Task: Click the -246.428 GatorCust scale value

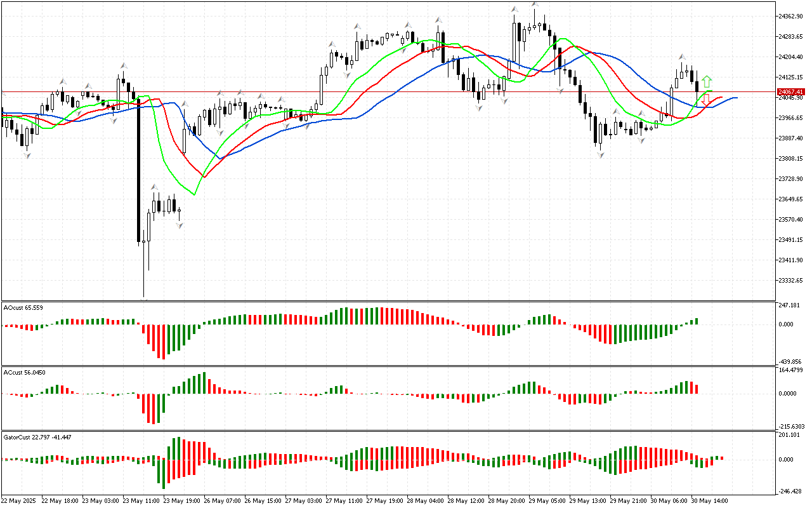Action: click(x=791, y=491)
